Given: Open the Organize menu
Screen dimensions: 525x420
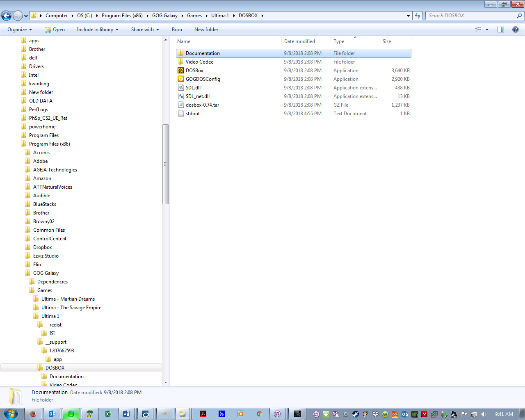Looking at the screenshot, I should point(20,30).
